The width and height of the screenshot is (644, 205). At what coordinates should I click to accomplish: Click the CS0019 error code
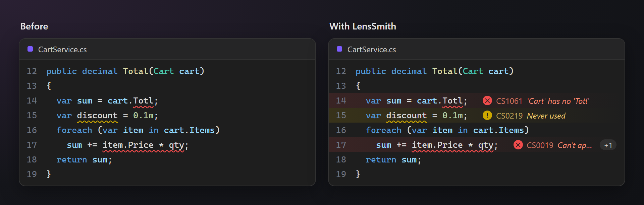540,145
